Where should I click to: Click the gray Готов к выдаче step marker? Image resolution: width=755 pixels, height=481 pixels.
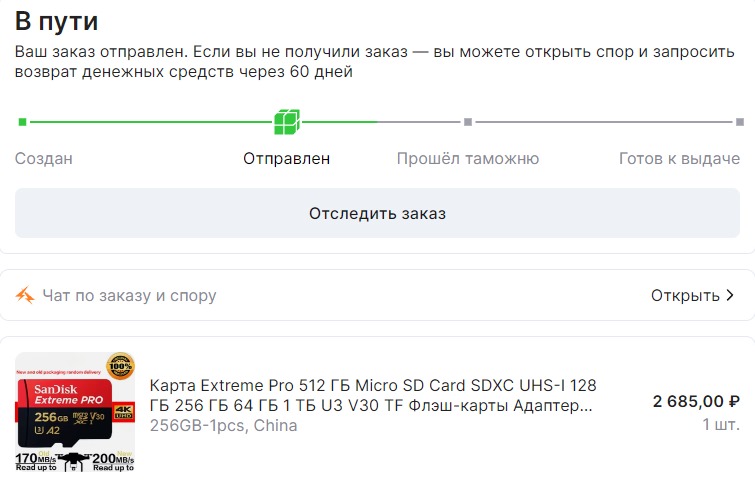(740, 123)
